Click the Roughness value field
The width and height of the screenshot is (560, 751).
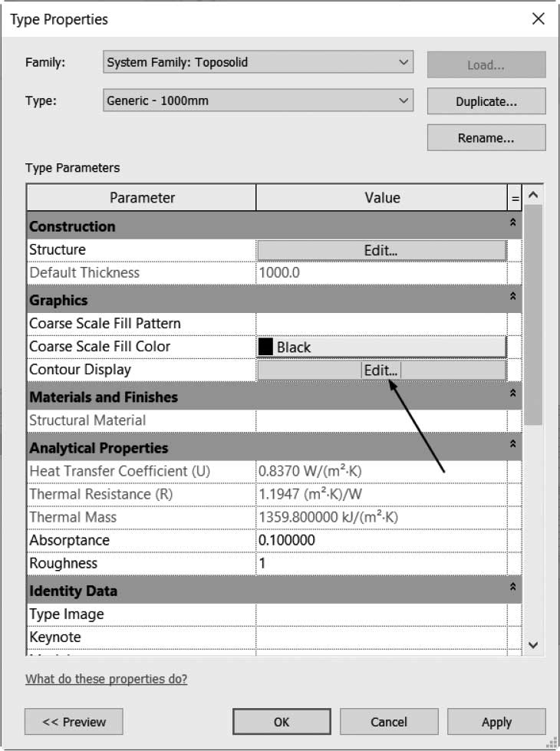point(382,563)
